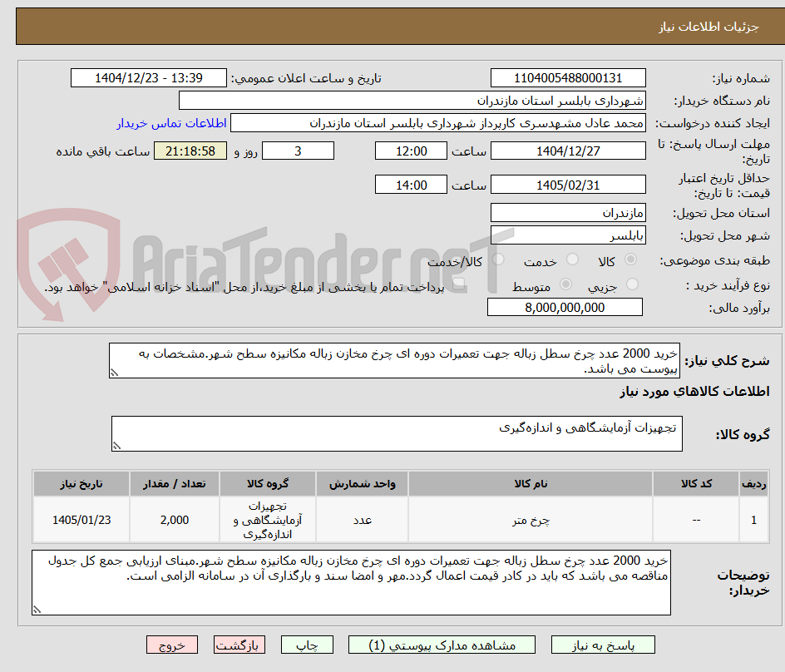
Task: Click the announcement date field 1404/12/23 - 13:39
Action: pos(149,78)
